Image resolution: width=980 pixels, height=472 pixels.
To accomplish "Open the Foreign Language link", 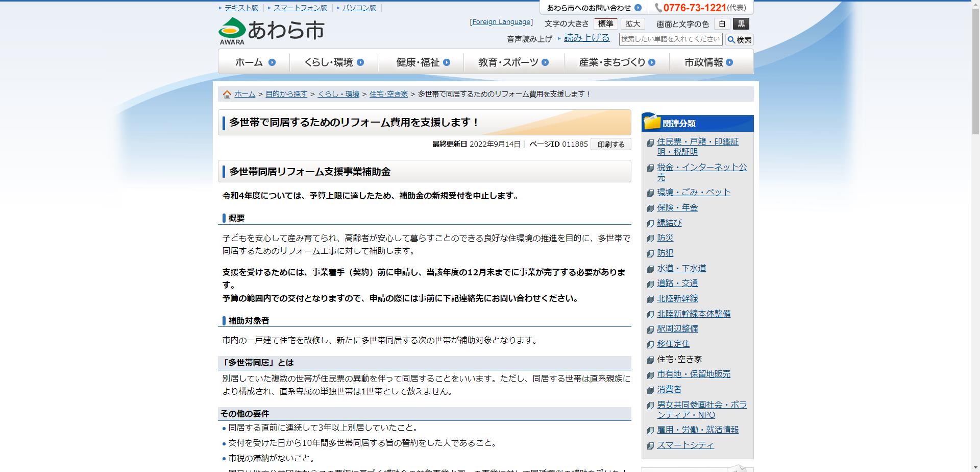I will pos(501,22).
